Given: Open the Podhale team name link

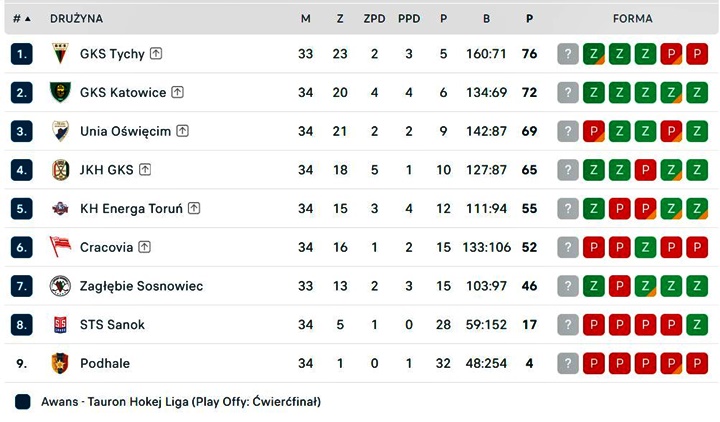Looking at the screenshot, I should click(x=105, y=363).
